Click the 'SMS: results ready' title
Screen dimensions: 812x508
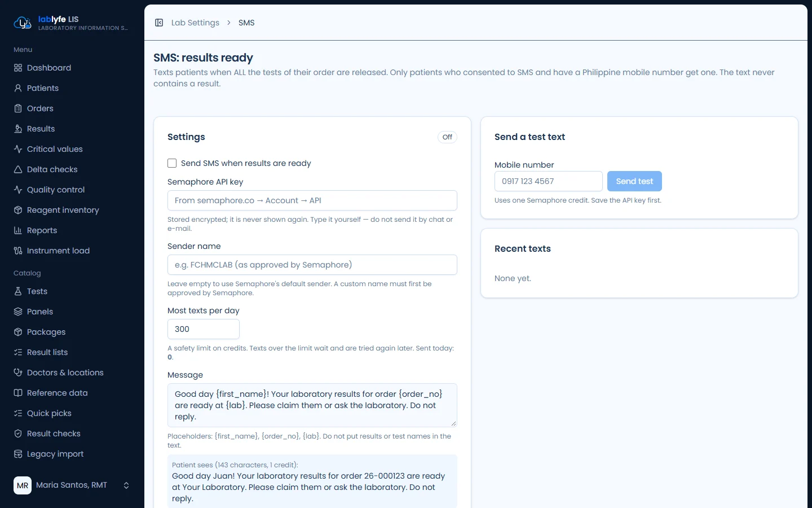click(x=203, y=58)
